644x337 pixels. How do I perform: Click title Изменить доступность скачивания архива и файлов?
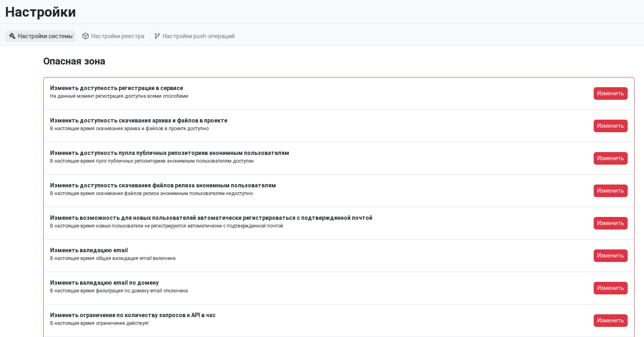[139, 120]
